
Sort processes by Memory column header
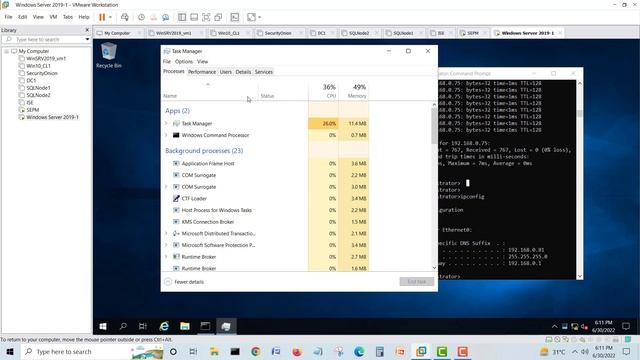click(353, 91)
